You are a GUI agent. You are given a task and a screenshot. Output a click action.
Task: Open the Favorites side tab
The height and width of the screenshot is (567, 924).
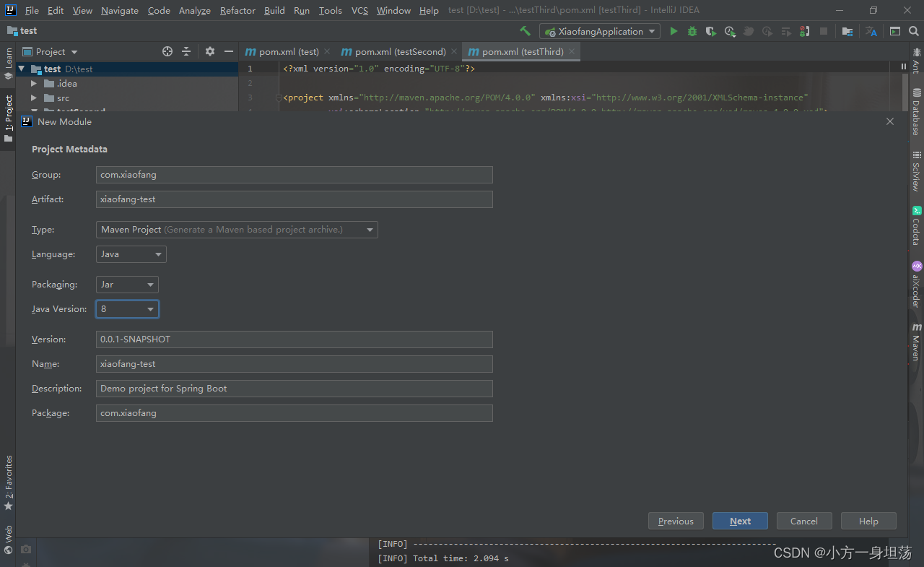pyautogui.click(x=8, y=482)
